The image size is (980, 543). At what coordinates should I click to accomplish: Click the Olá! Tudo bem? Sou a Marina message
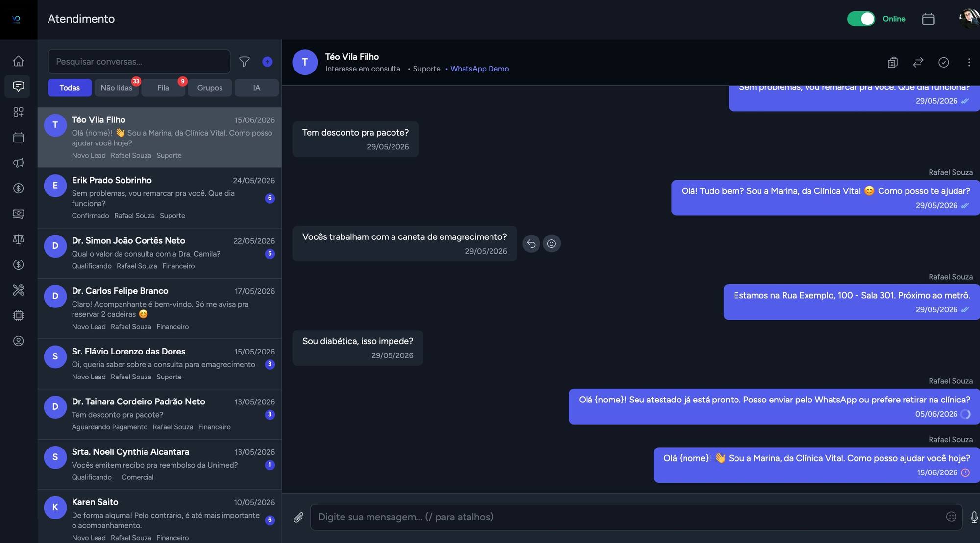826,198
